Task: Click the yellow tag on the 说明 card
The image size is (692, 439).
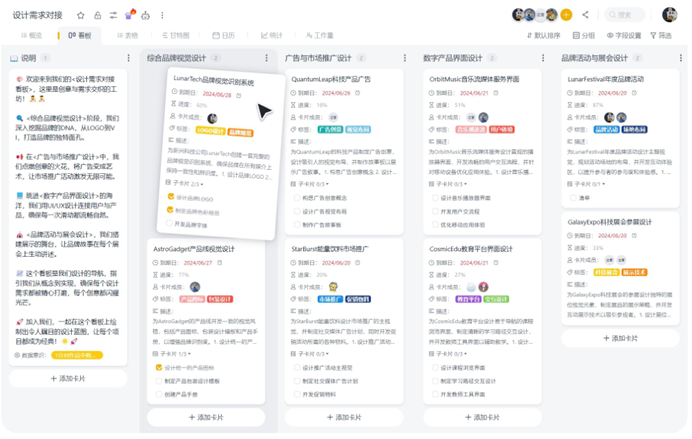Action: 77,355
